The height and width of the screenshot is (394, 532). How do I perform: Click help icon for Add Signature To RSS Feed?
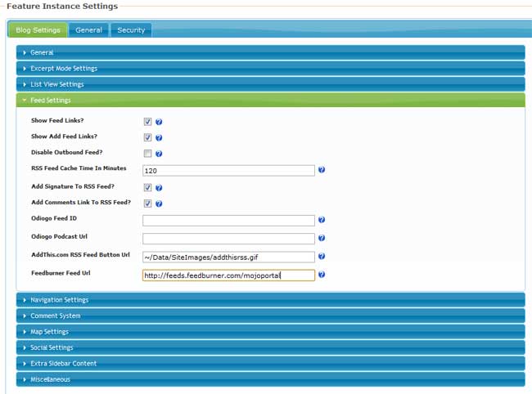pyautogui.click(x=159, y=188)
